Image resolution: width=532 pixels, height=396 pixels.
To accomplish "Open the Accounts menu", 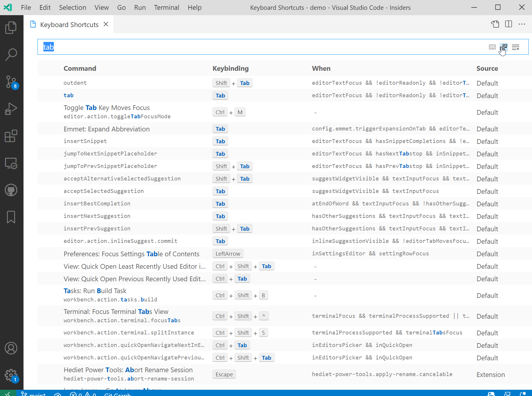I will (x=11, y=348).
